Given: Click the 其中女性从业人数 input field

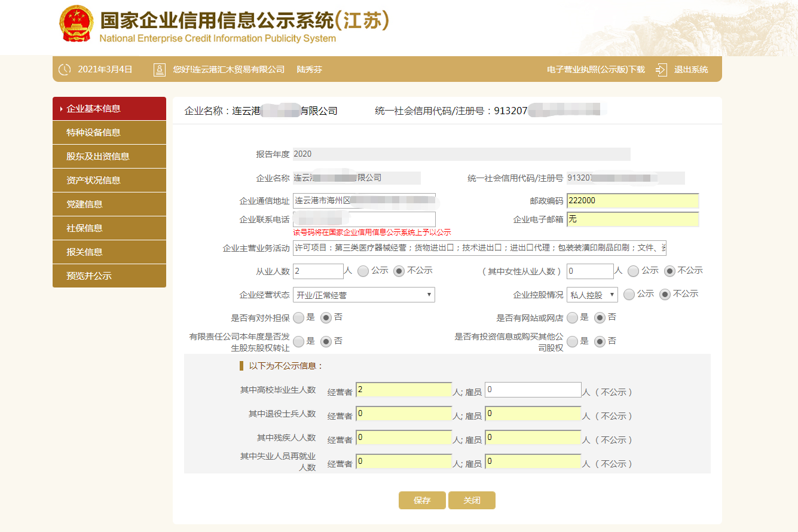Looking at the screenshot, I should [x=590, y=271].
